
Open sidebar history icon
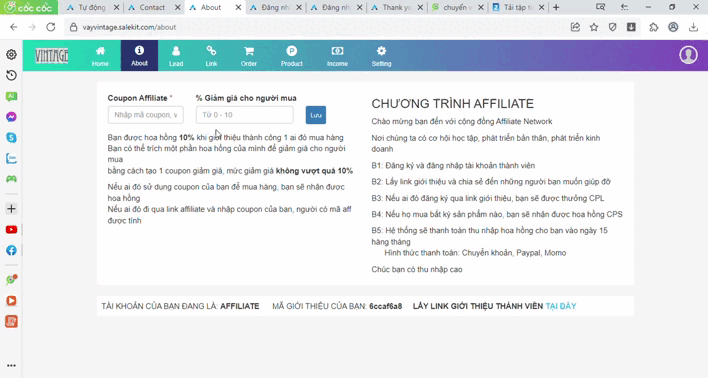[11, 75]
